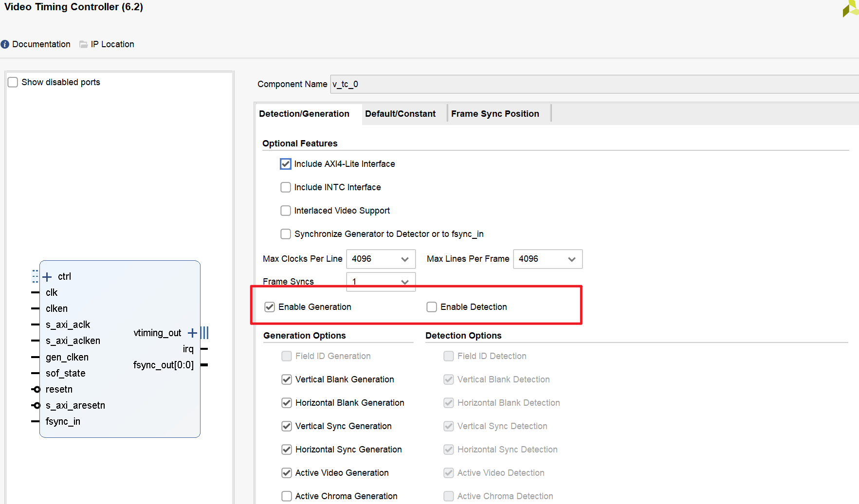Screen dimensions: 859x504
Task: Open the Documentation info icon
Action: pos(5,44)
